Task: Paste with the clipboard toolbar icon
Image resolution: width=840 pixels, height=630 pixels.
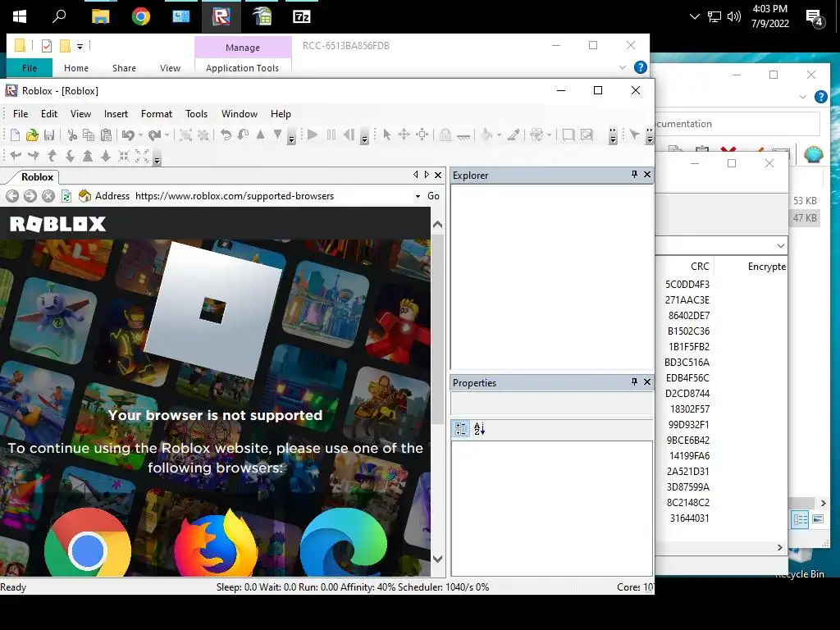Action: point(106,135)
